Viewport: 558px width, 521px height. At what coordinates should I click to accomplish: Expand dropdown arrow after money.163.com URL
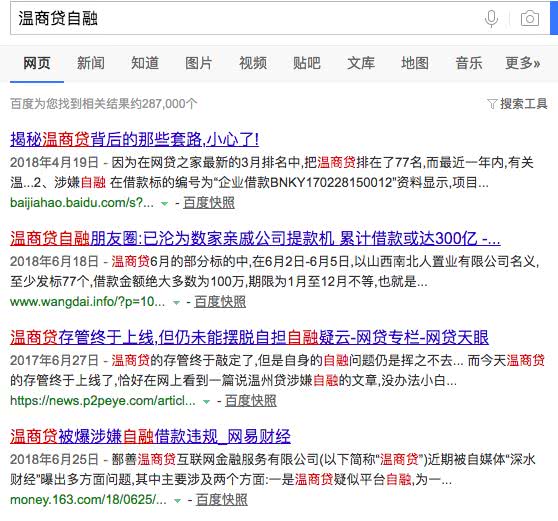click(x=177, y=500)
